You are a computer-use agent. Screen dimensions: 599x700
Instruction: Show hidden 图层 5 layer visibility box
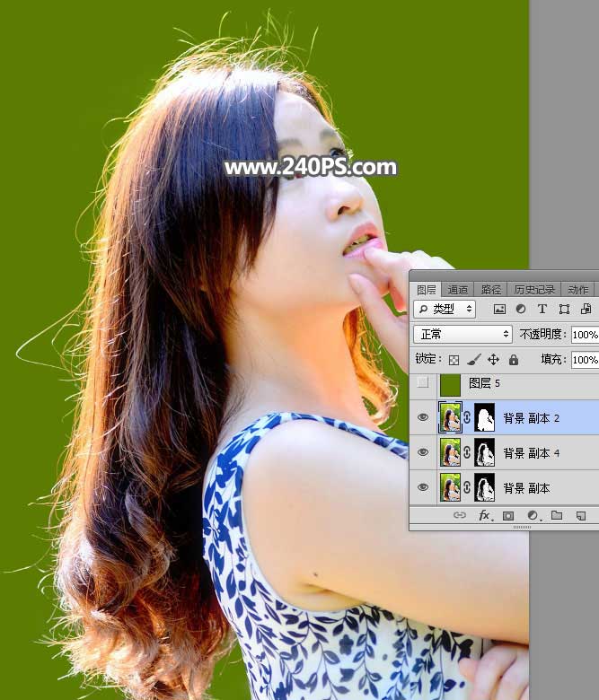click(x=423, y=382)
